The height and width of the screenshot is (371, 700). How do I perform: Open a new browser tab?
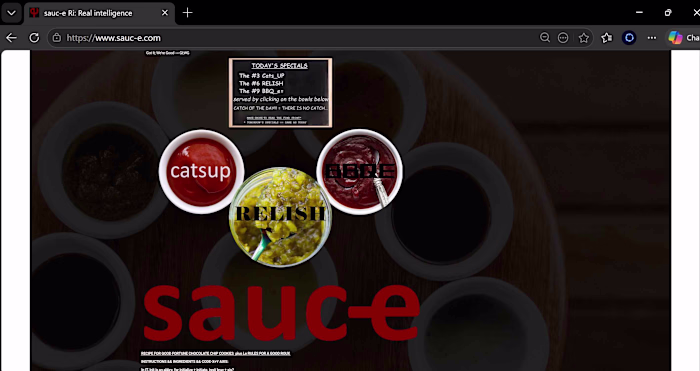tap(188, 13)
